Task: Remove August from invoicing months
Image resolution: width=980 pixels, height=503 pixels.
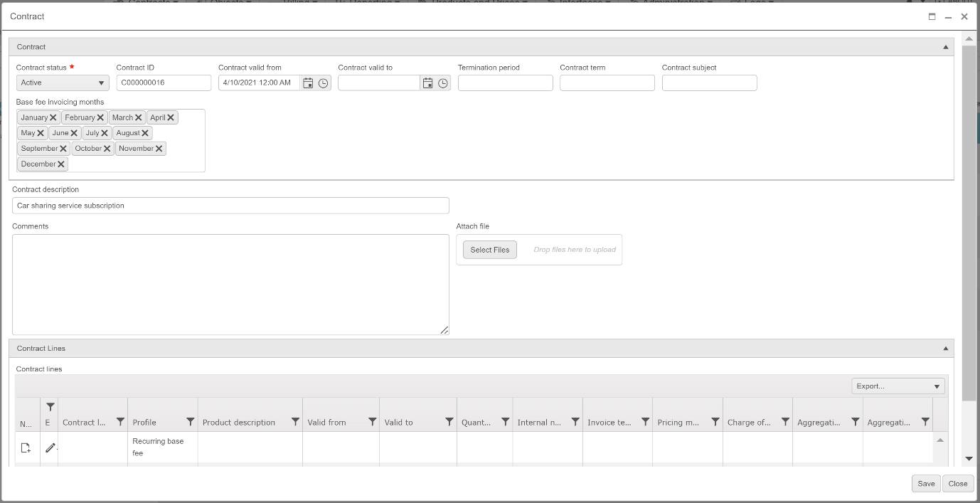Action: point(145,133)
